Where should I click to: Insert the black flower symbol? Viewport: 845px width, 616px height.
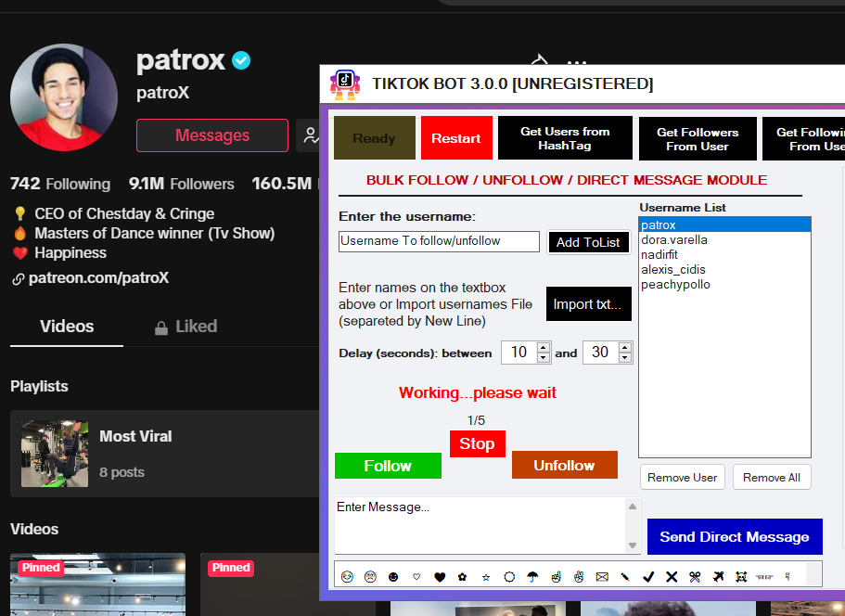pyautogui.click(x=462, y=577)
